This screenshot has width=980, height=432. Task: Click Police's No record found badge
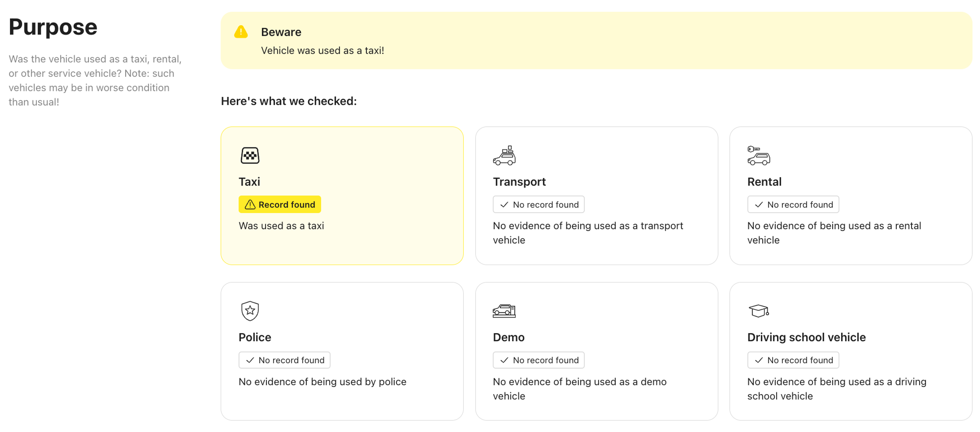[x=284, y=360]
